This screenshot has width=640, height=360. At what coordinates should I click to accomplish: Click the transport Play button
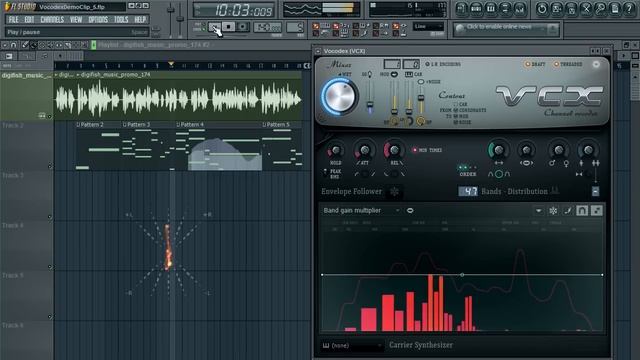coord(214,27)
